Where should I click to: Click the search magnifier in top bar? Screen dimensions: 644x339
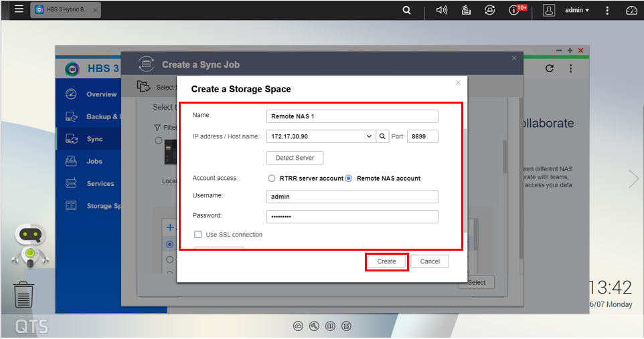coord(406,10)
